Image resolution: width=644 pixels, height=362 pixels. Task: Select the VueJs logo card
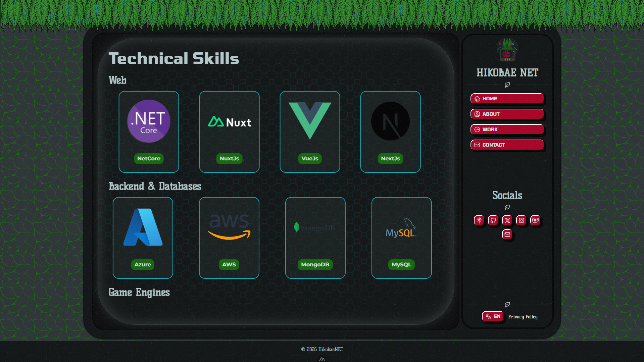(310, 132)
